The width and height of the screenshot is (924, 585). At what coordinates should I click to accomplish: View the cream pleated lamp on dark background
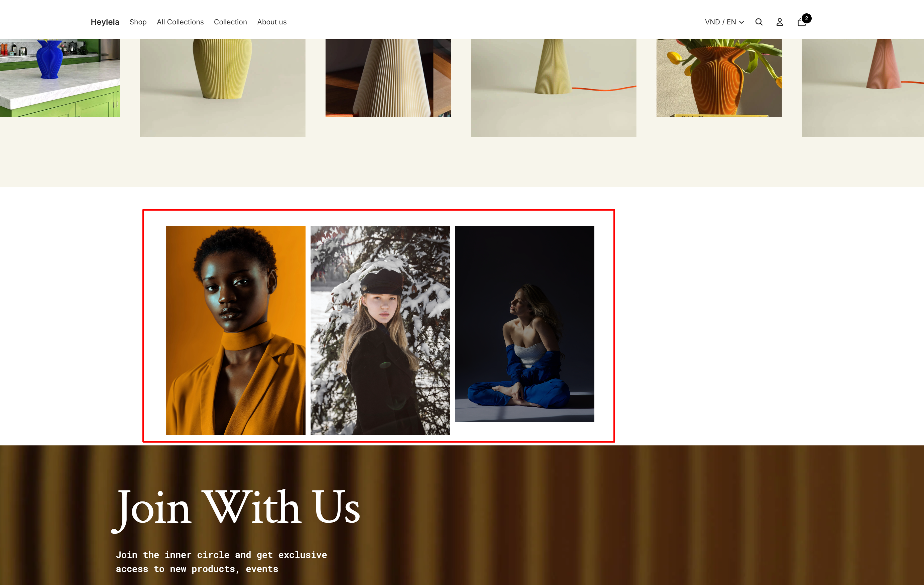coord(388,78)
